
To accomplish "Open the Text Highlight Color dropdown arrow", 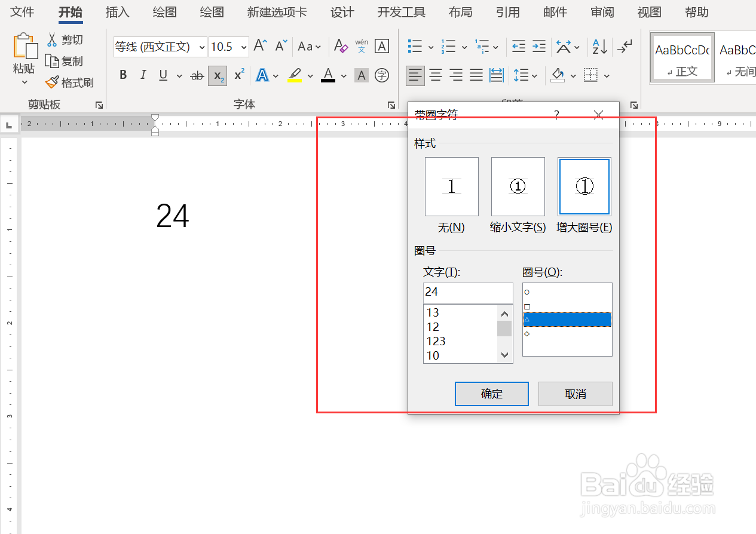I will click(x=310, y=75).
